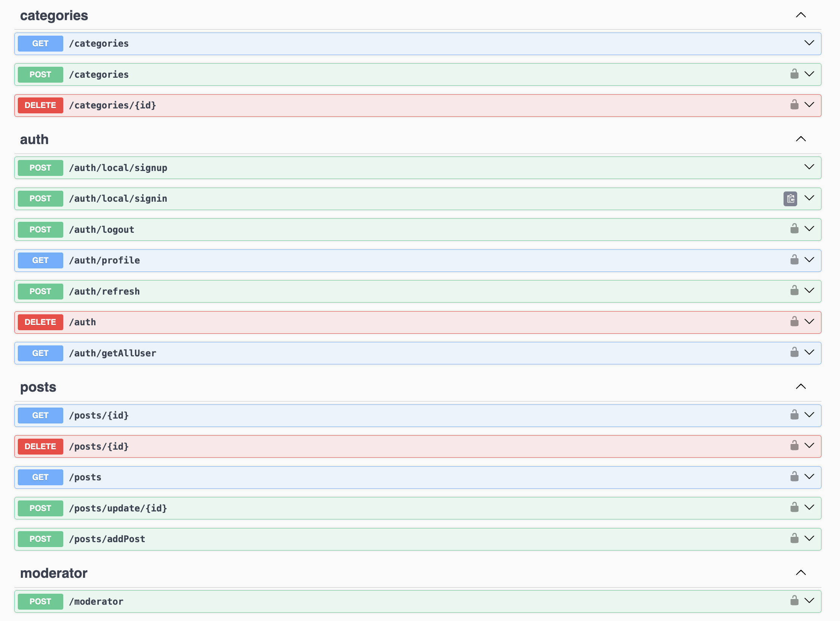Image resolution: width=840 pixels, height=621 pixels.
Task: Click the lock icon on /auth/getAllUser
Action: click(794, 353)
